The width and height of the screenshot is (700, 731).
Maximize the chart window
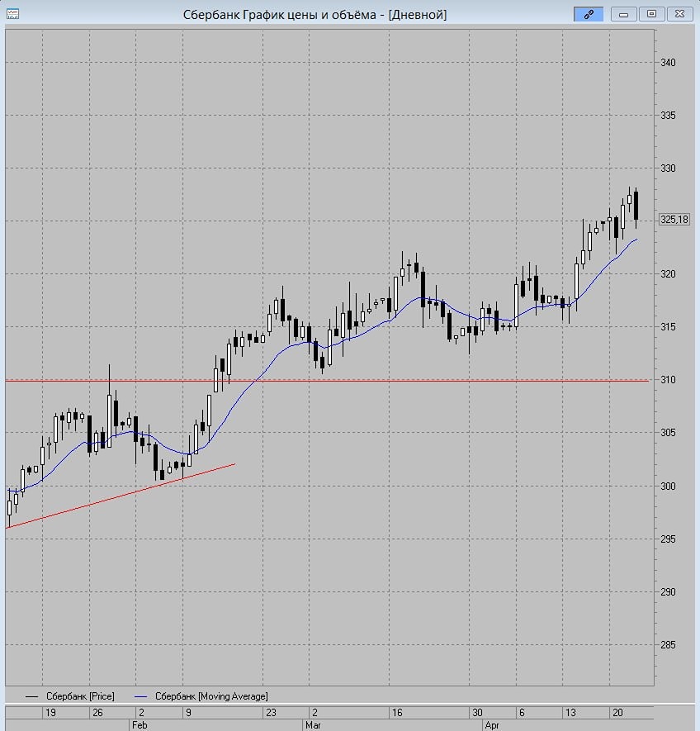click(x=651, y=14)
